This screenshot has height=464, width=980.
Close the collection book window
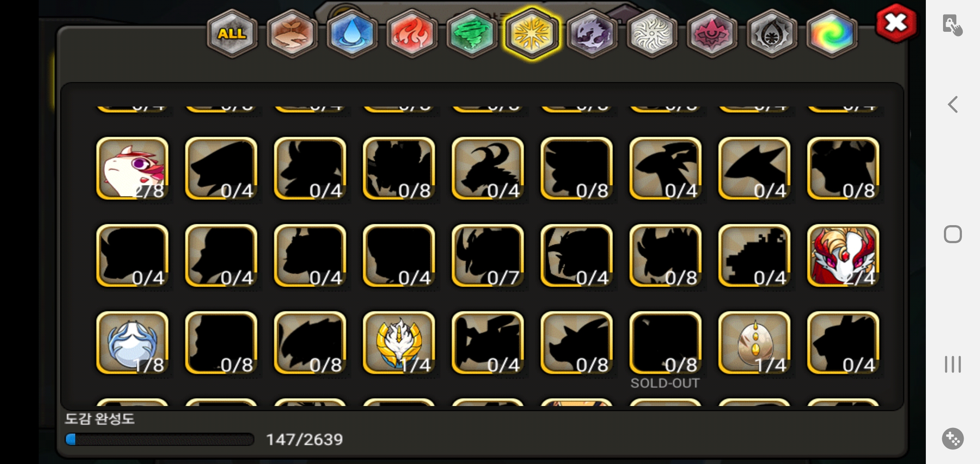coord(896,23)
